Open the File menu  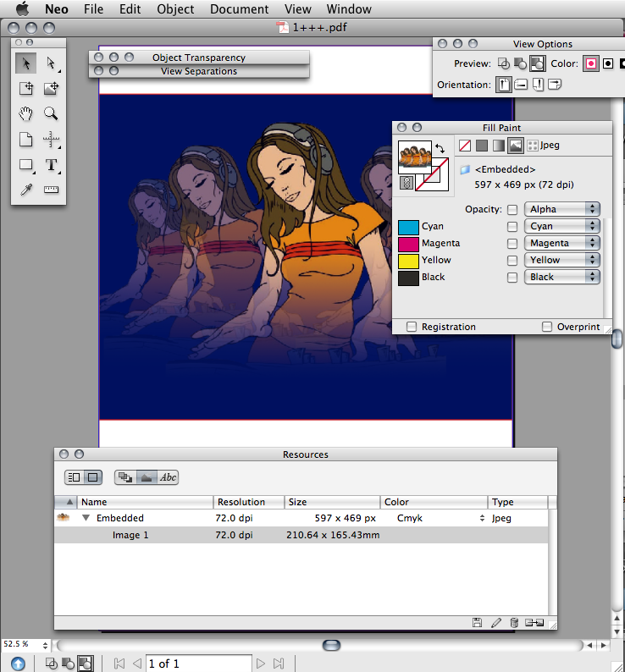pyautogui.click(x=93, y=9)
